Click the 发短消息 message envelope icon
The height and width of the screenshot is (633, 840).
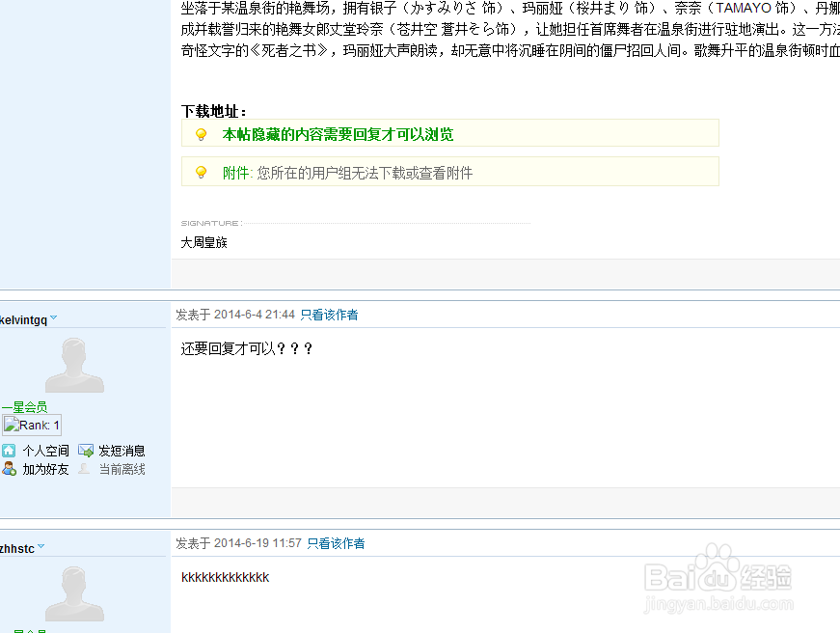tap(86, 451)
